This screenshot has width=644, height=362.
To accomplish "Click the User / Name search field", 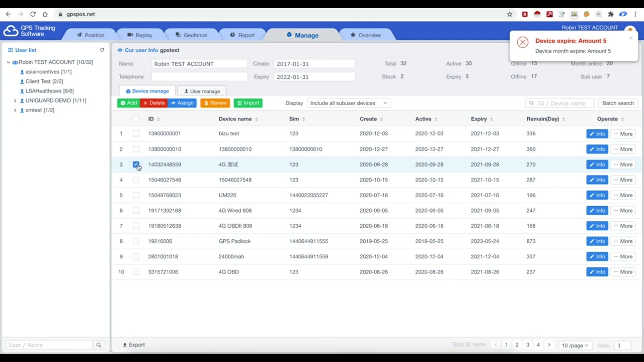I will click(x=49, y=345).
